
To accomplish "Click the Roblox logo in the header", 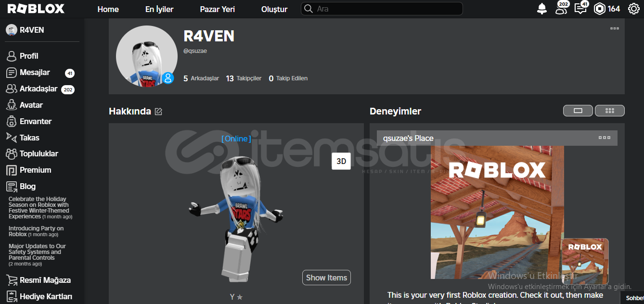I will click(36, 9).
